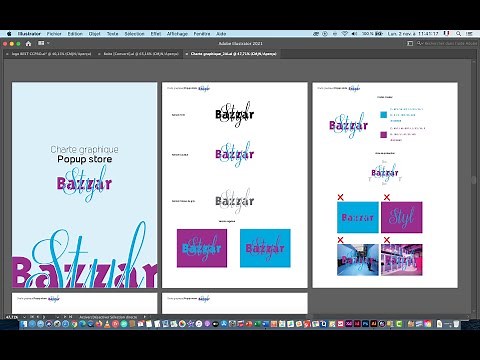Open Chrome from the Dock
Viewport: 480px width, 360px height.
[74, 324]
